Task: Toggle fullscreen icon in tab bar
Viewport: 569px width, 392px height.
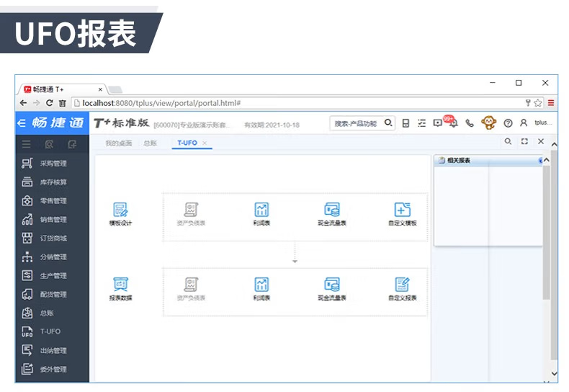Action: pyautogui.click(x=524, y=141)
